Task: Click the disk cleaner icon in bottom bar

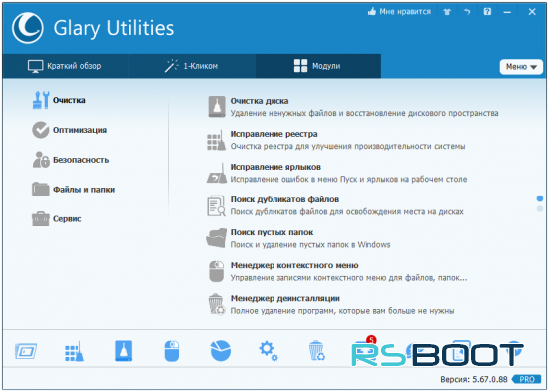Action: click(123, 351)
